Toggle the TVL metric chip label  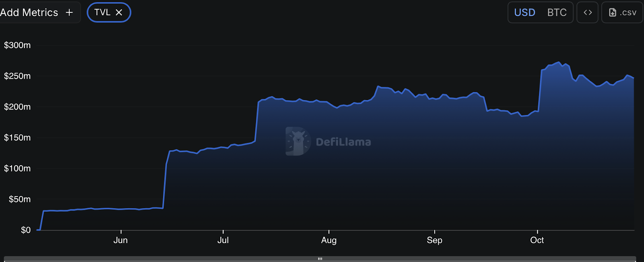102,12
